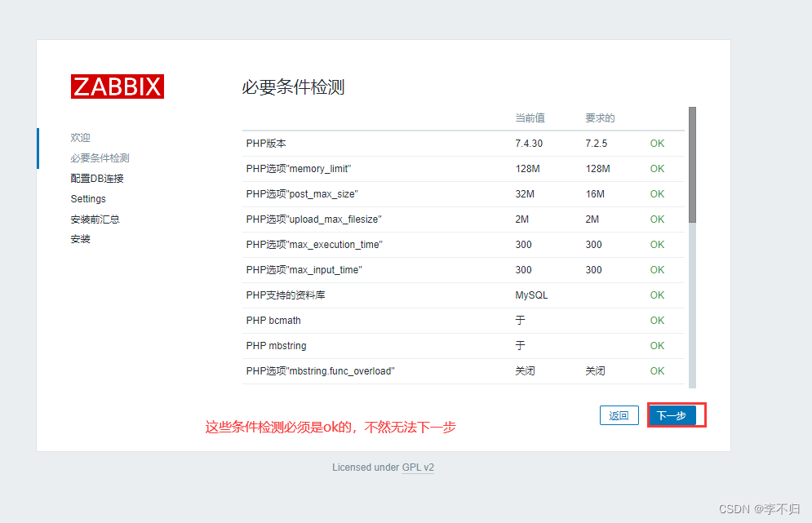Select the PHP选项"max_input_time" row label

click(x=304, y=270)
